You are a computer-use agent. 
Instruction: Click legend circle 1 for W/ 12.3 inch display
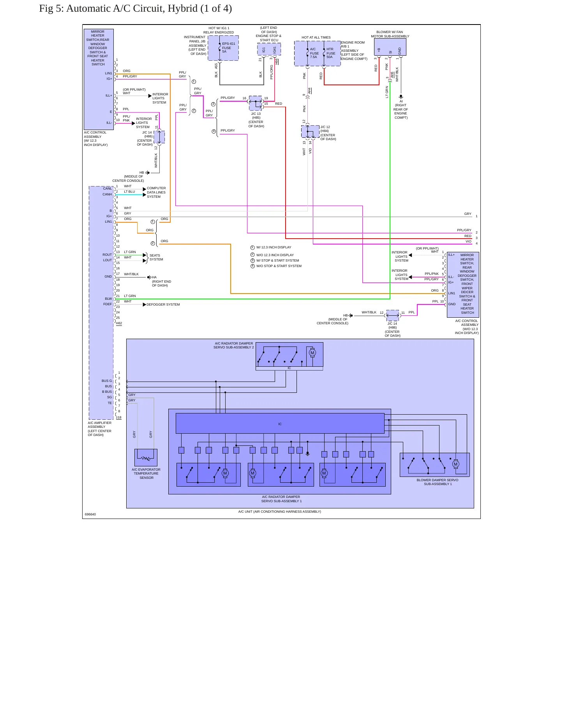tap(252, 247)
